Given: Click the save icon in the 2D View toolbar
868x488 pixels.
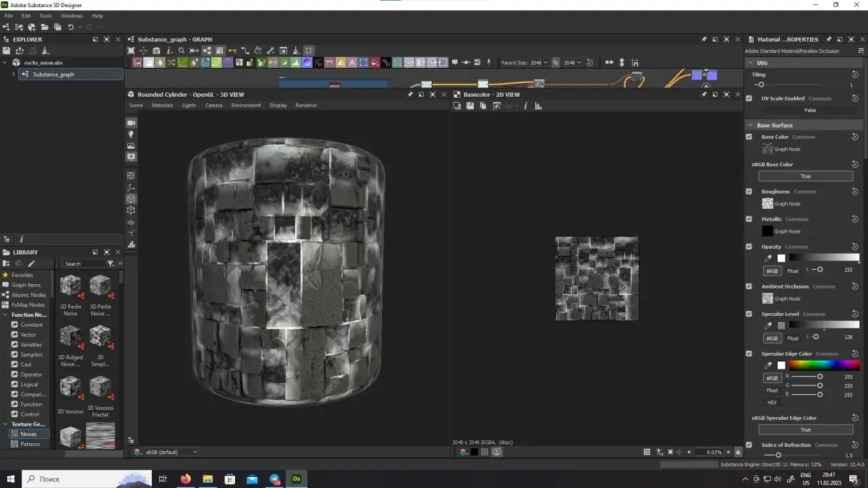Looking at the screenshot, I should (x=470, y=106).
